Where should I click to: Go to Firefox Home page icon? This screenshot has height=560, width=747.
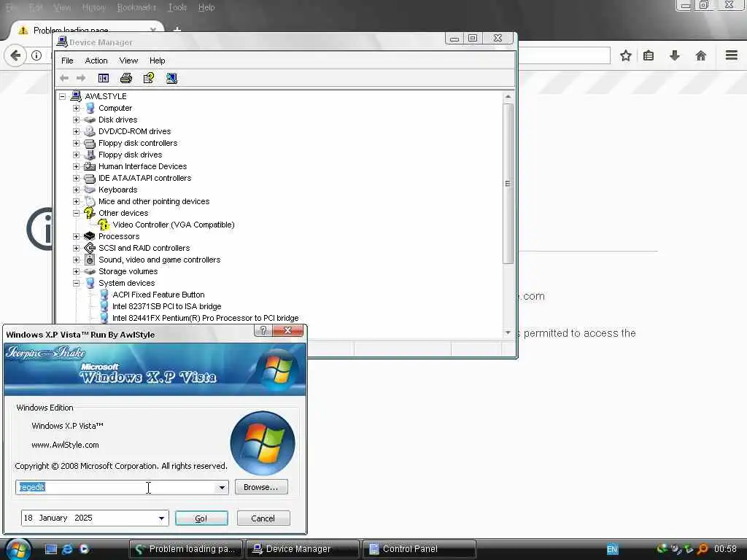700,55
